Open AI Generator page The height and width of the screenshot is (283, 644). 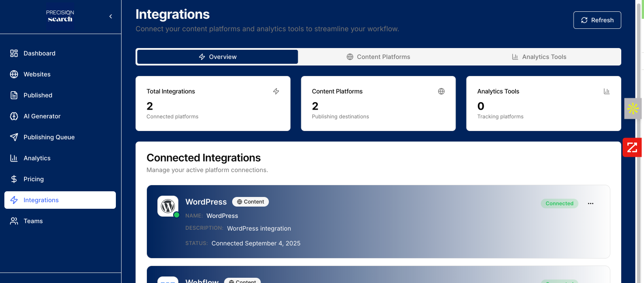tap(60, 116)
